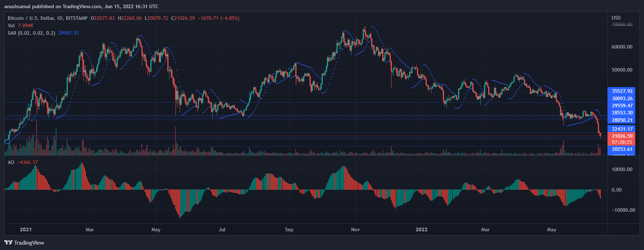Click the 60000.00 price axis tick
Screen dimensions: 644x250
[622, 47]
